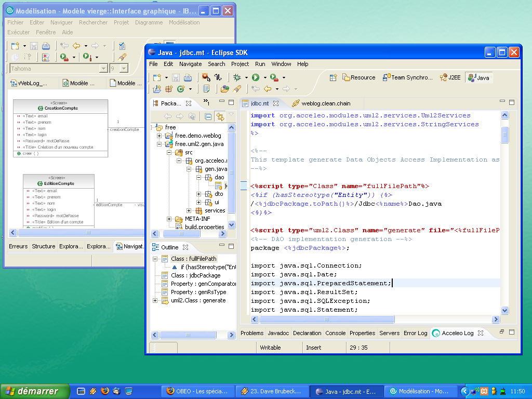The height and width of the screenshot is (399, 532).
Task: Select the Console tab in bottom panel
Action: coord(335,333)
